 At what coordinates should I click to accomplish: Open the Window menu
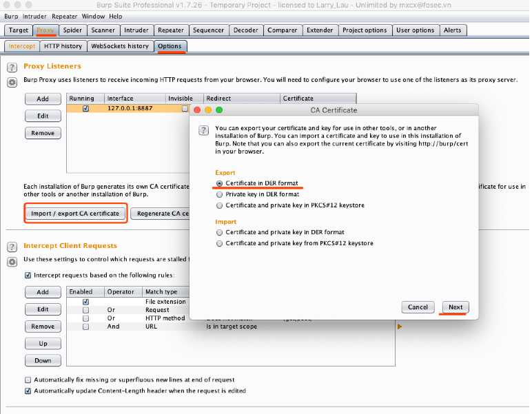click(x=93, y=17)
